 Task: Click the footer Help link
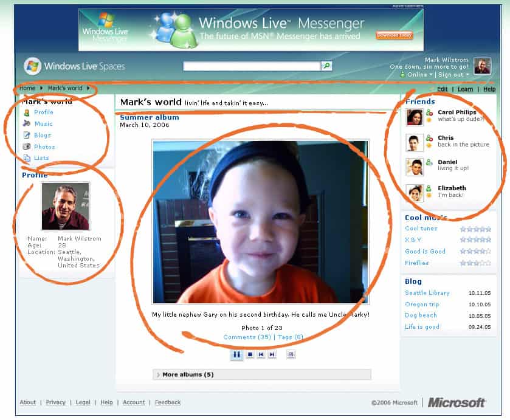[106, 402]
